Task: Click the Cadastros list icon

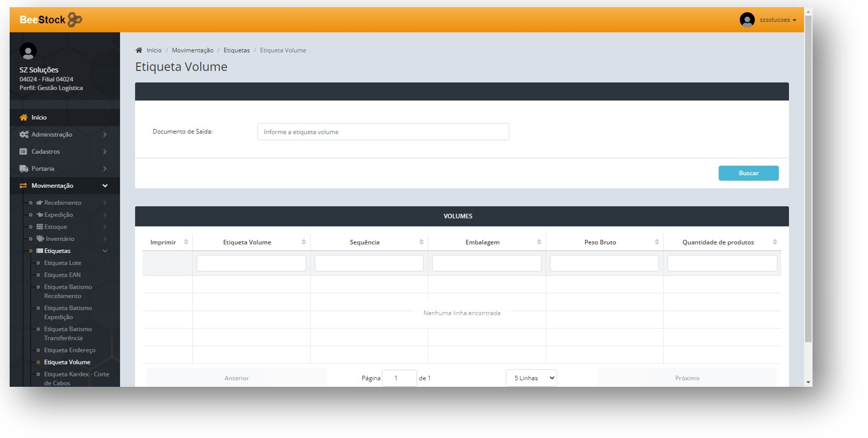Action: point(24,151)
